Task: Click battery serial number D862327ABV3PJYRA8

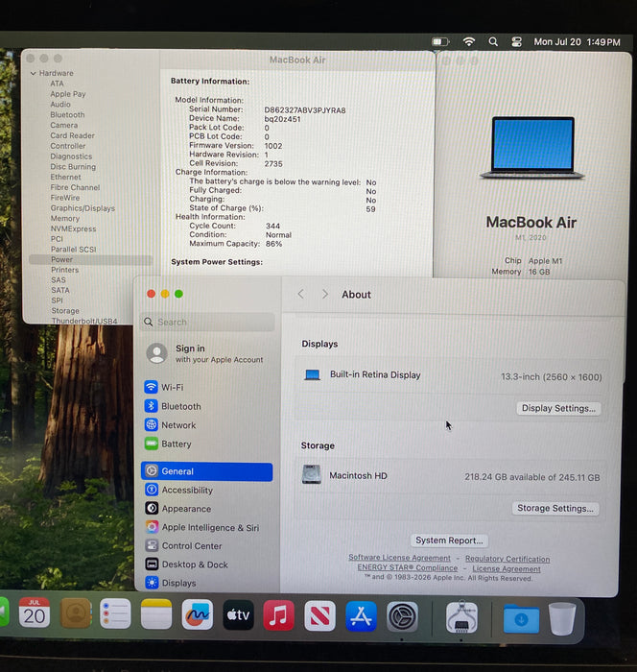Action: (x=304, y=110)
